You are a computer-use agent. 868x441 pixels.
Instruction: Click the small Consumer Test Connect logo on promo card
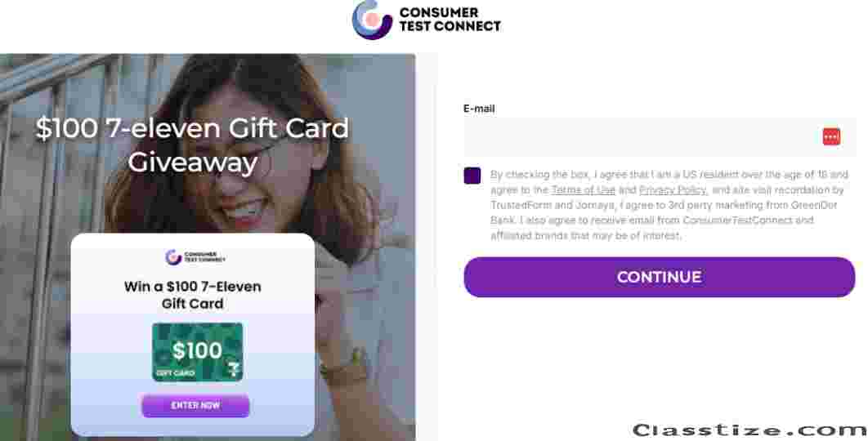pyautogui.click(x=195, y=256)
